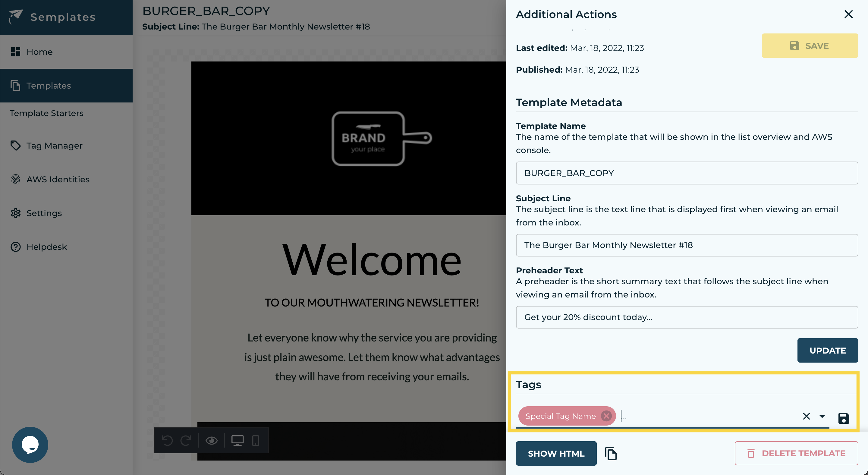Click the clear tags field X icon

(806, 415)
